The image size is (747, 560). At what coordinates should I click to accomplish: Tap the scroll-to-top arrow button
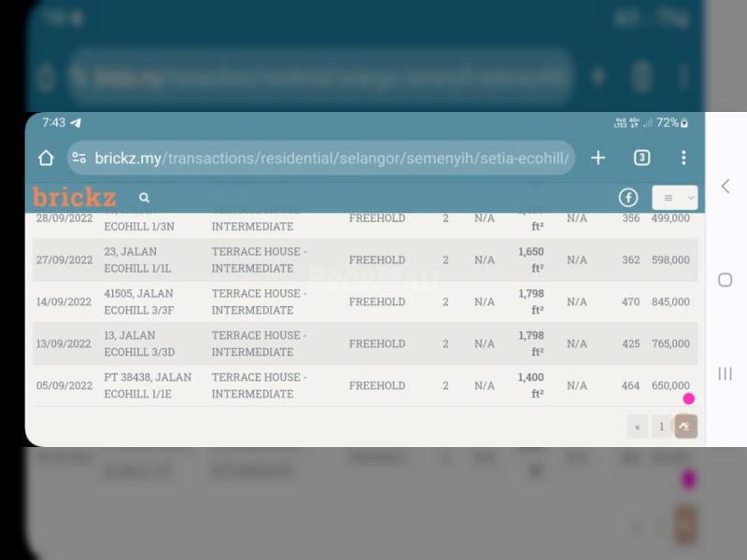coord(685,427)
